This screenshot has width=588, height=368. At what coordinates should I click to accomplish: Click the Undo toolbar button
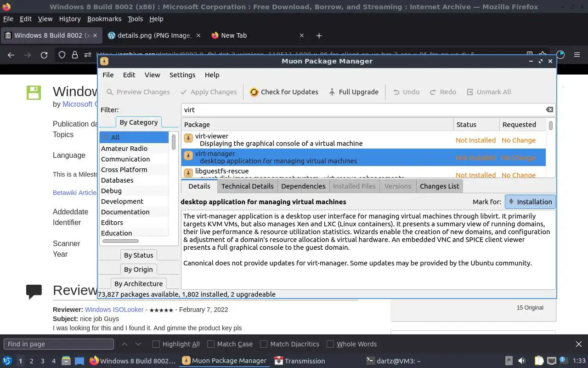pyautogui.click(x=406, y=92)
